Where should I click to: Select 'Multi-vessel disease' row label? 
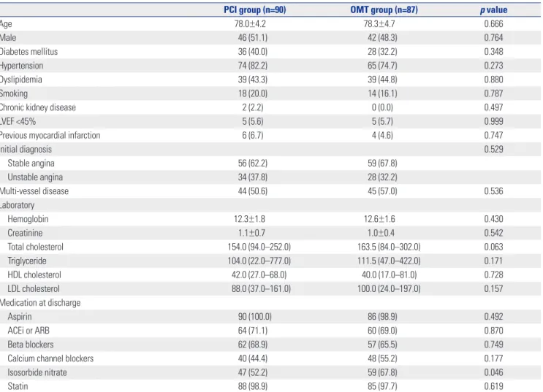pos(34,191)
